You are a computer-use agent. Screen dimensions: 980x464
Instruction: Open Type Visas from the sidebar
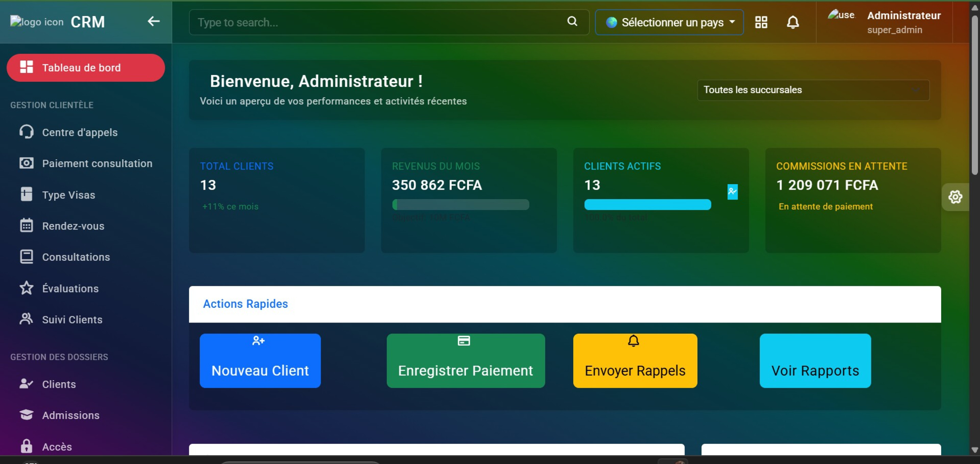pos(68,195)
